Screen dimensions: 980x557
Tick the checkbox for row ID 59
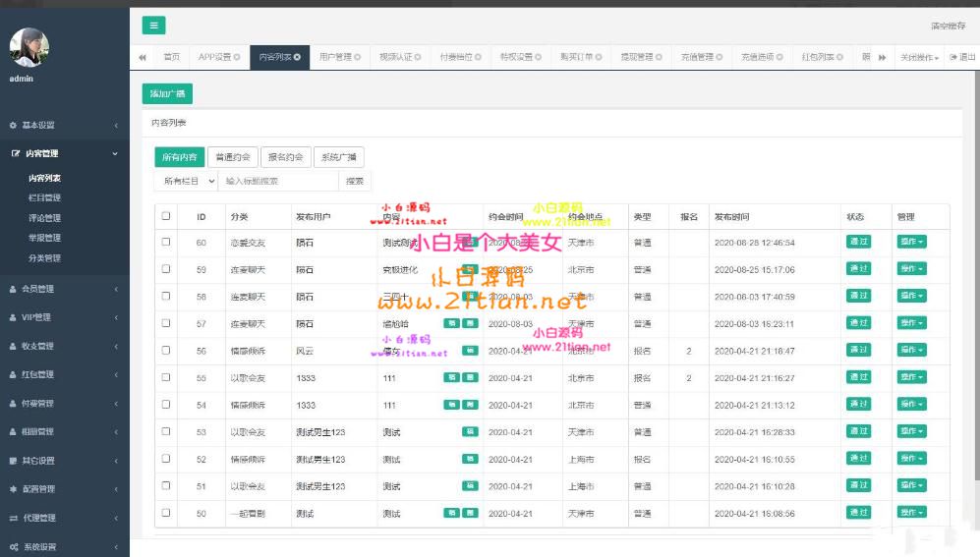(165, 268)
